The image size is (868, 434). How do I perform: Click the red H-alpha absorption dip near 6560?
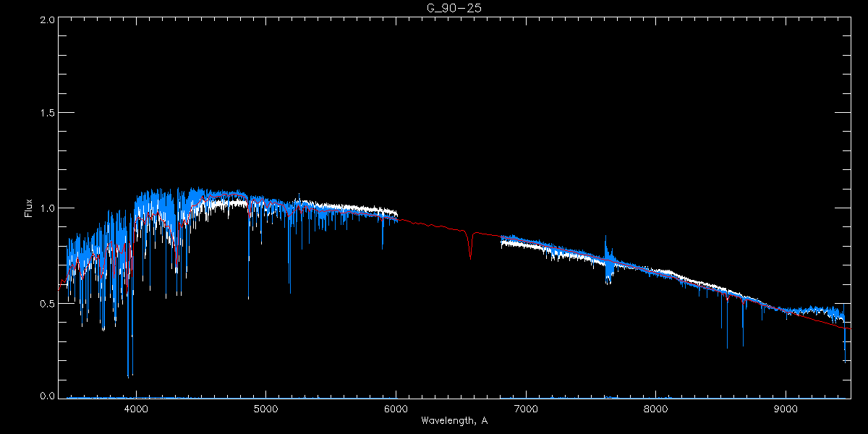tap(471, 246)
